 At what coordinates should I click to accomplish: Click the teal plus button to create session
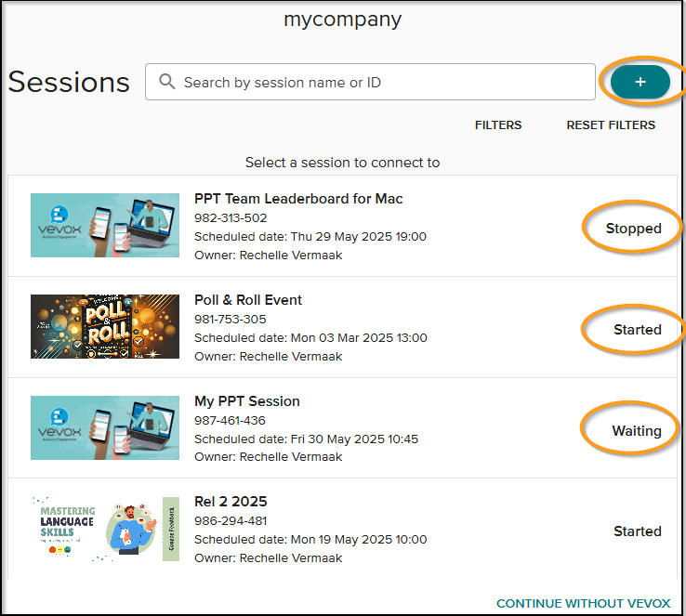[640, 82]
